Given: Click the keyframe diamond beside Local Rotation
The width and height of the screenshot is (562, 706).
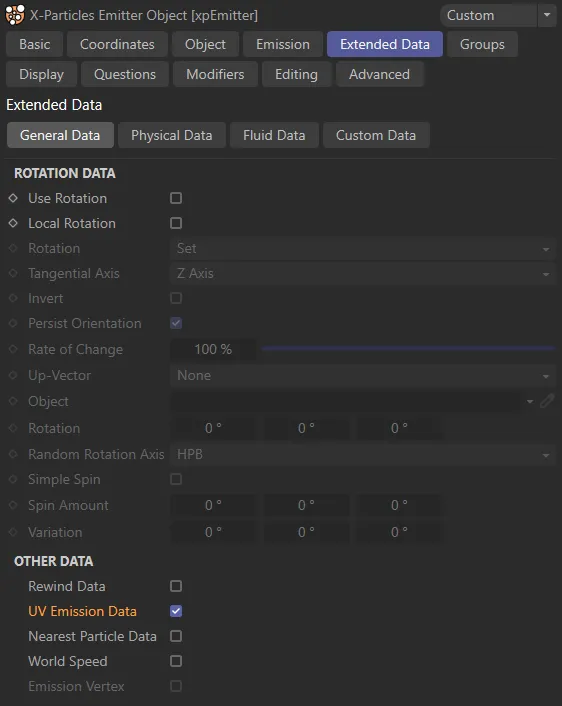Looking at the screenshot, I should tap(13, 223).
